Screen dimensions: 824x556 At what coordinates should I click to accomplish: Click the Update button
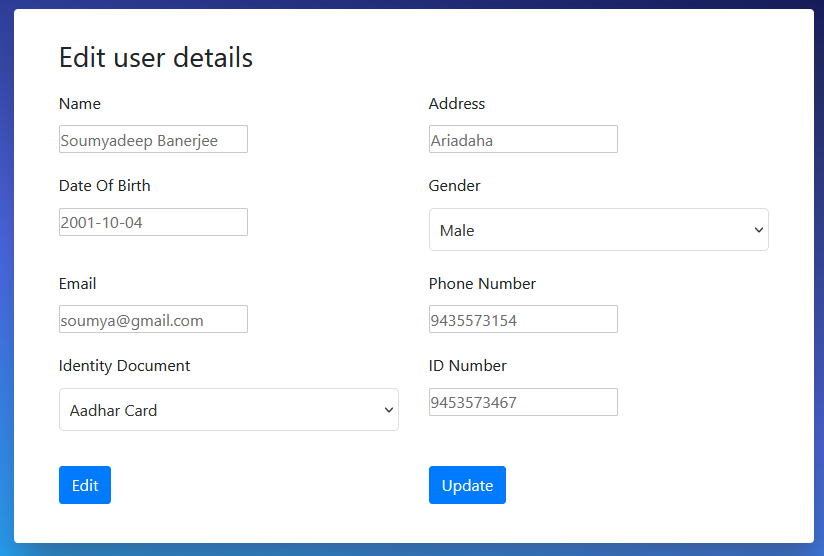tap(467, 485)
